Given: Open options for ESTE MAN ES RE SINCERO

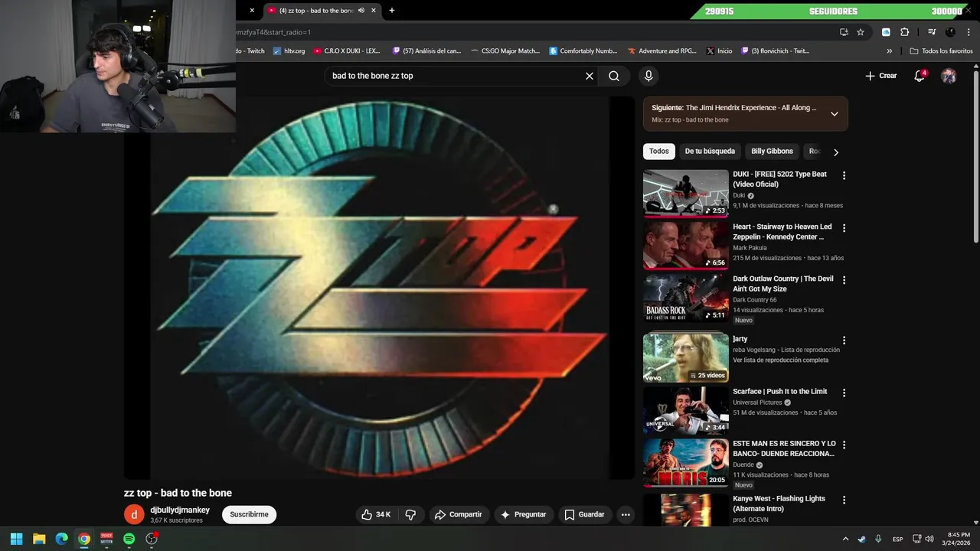Looking at the screenshot, I should point(844,445).
